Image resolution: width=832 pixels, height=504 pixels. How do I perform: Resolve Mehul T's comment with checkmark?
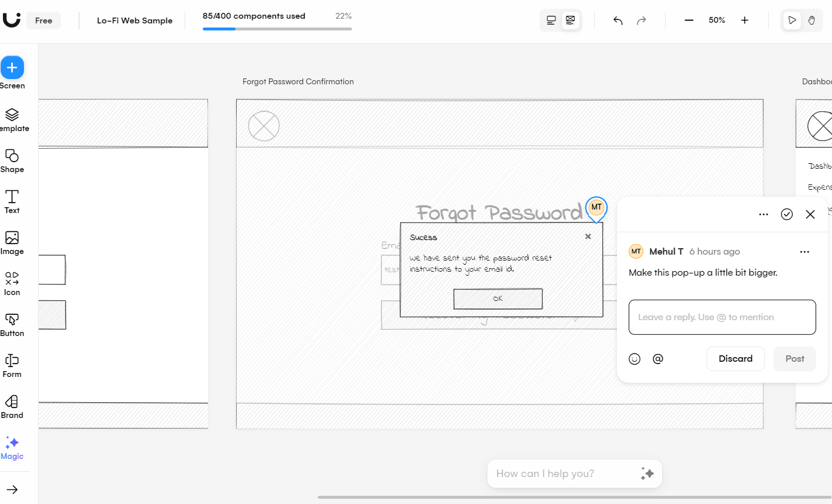click(787, 214)
